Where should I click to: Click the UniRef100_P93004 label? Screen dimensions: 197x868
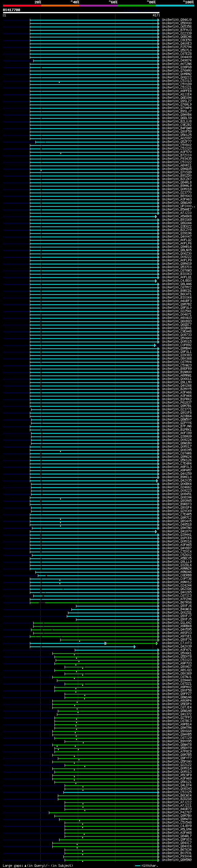[177, 856]
